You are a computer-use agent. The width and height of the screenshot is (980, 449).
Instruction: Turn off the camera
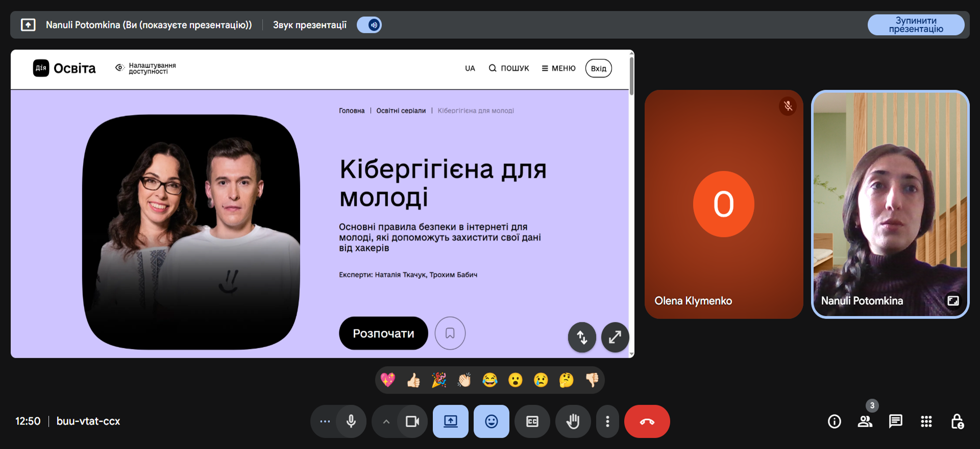click(x=412, y=421)
